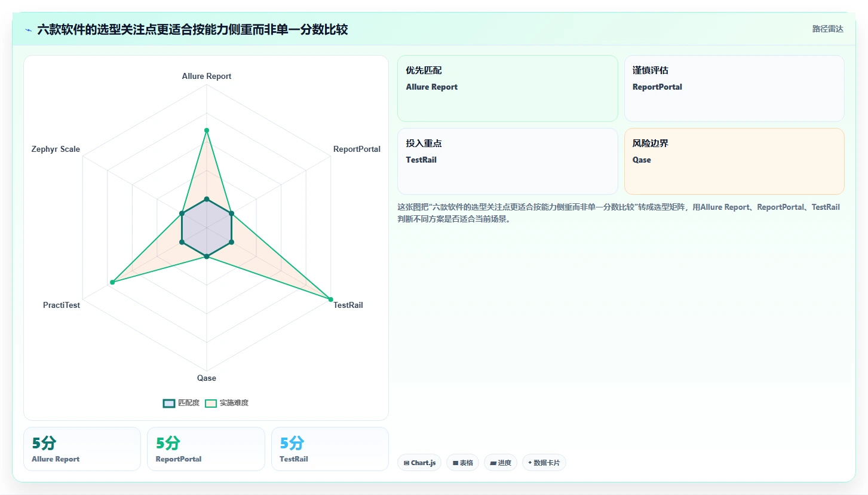Toggle the 实施难度 legend swatch

point(211,403)
